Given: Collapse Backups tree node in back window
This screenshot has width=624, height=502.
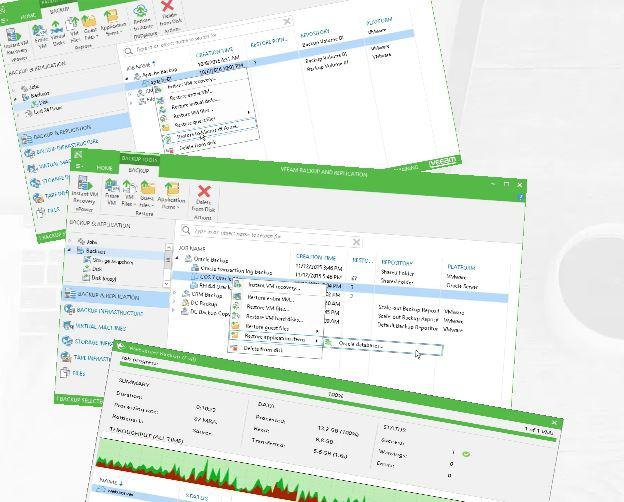Looking at the screenshot, I should pyautogui.click(x=16, y=98).
